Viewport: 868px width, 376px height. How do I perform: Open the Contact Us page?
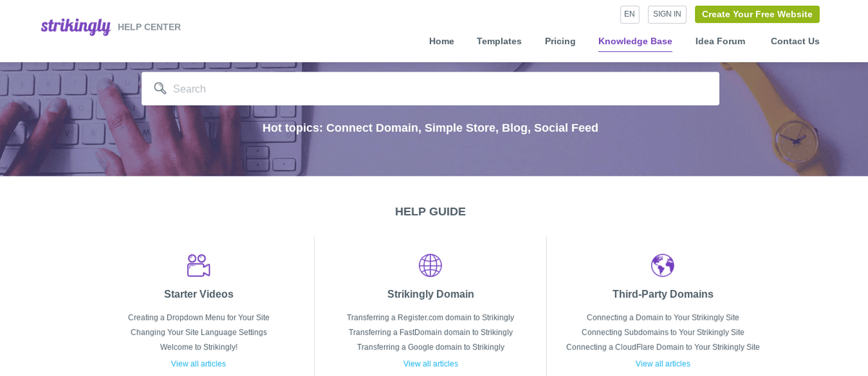coord(795,41)
